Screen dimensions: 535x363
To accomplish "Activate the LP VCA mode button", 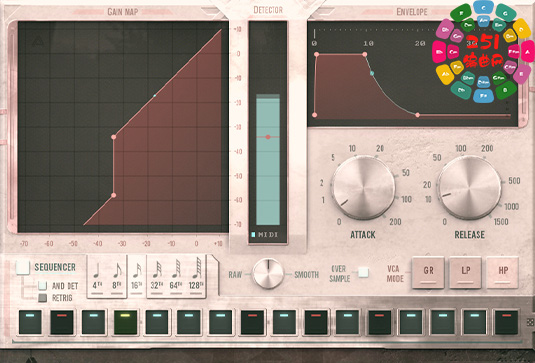I will point(465,272).
